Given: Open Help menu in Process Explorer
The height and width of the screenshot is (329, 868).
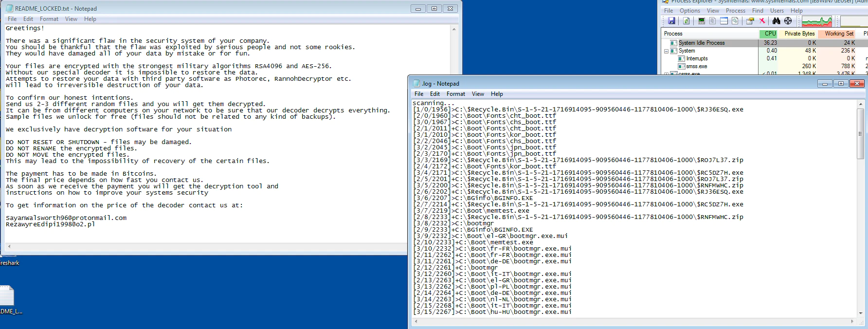Looking at the screenshot, I should click(x=796, y=11).
